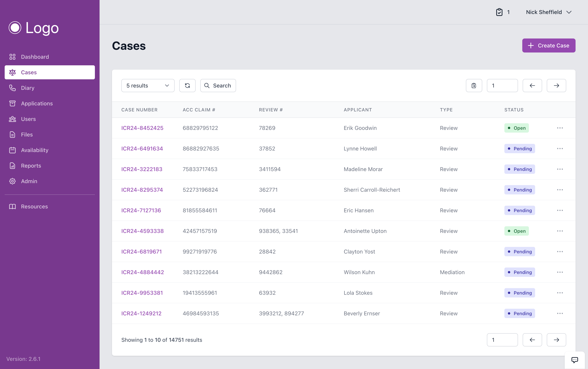Open the Applications box icon
588x369 pixels.
click(x=12, y=103)
